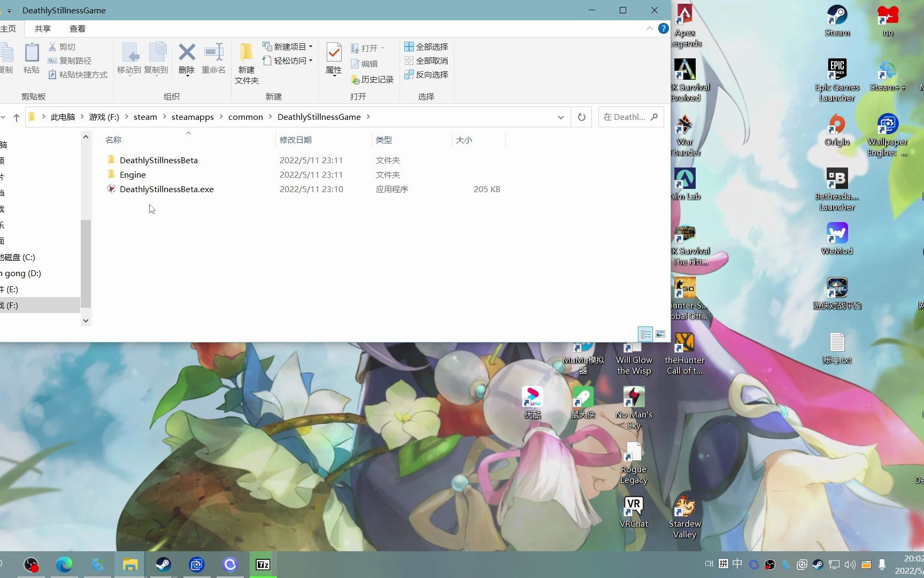The height and width of the screenshot is (578, 924).
Task: Click the navigation pane scroll down arrow
Action: [86, 321]
